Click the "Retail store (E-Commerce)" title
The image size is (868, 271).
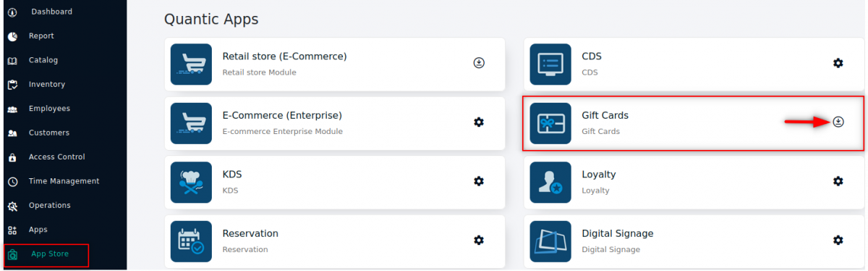pyautogui.click(x=284, y=56)
